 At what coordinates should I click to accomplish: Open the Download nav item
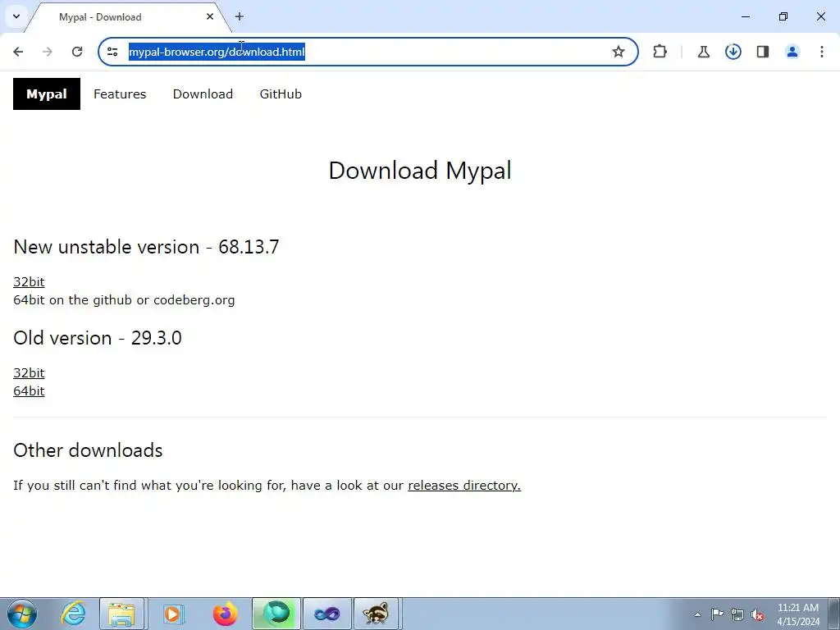click(203, 94)
